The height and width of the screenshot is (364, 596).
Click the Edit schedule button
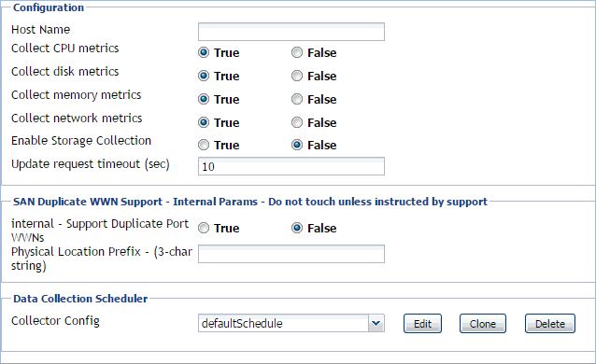(x=422, y=323)
